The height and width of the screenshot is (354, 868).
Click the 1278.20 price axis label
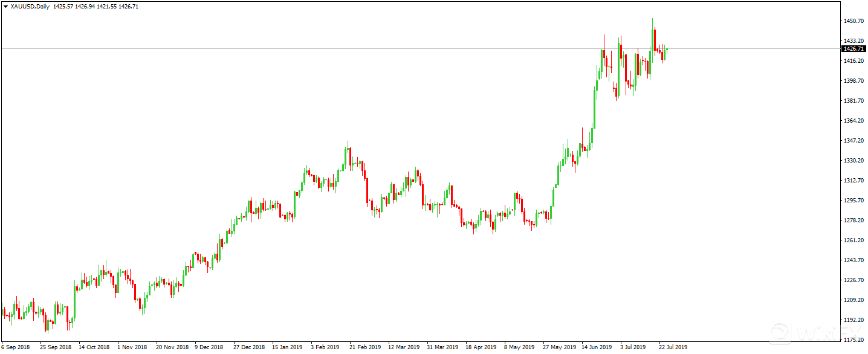pos(853,220)
